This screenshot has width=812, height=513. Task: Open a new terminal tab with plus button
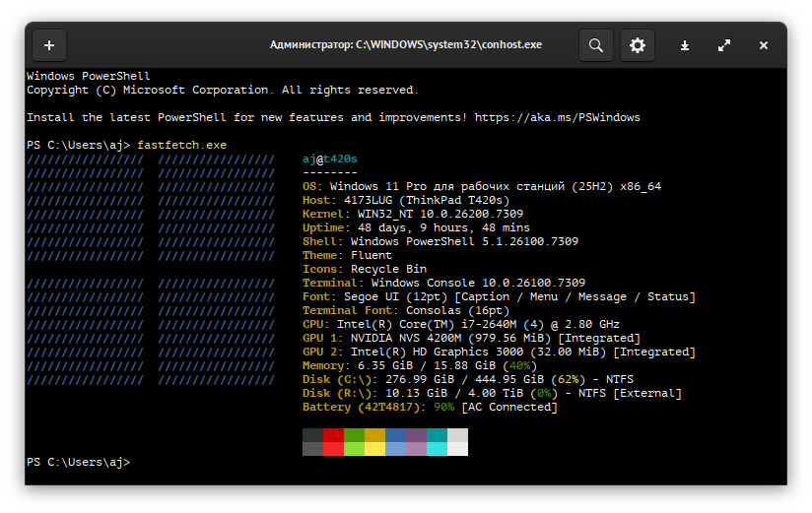click(49, 45)
